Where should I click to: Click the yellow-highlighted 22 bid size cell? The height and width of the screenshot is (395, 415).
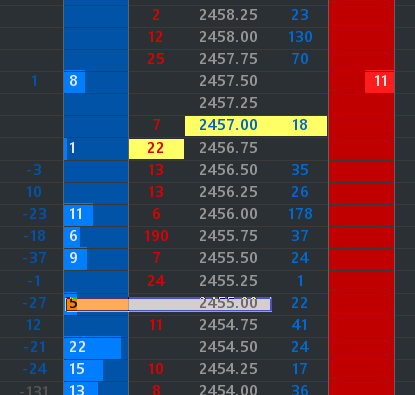pos(156,149)
